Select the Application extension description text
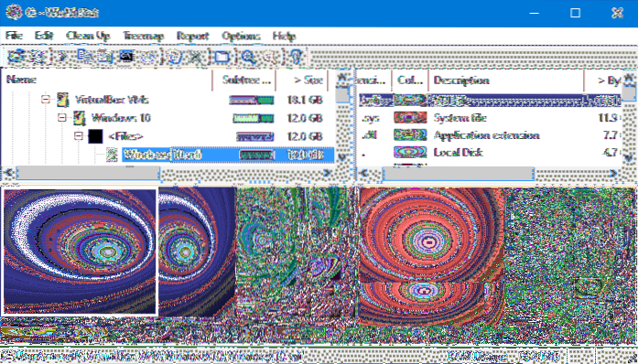This screenshot has width=638, height=364. point(486,135)
